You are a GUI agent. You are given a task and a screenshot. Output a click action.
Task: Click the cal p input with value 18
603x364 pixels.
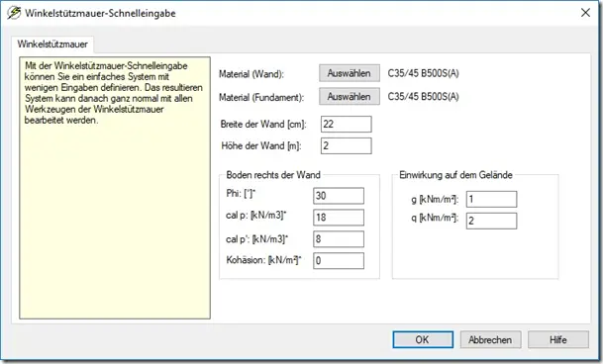pyautogui.click(x=339, y=218)
